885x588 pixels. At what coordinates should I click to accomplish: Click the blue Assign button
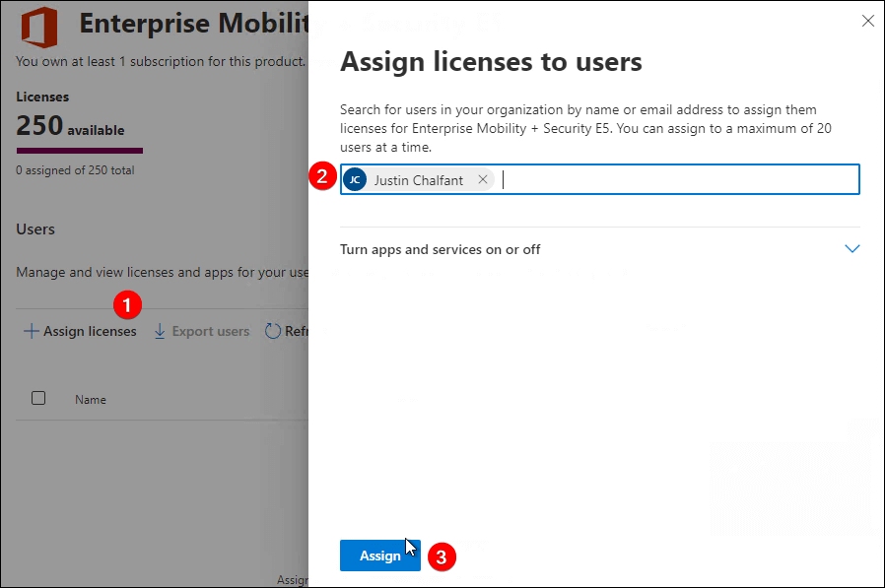point(379,555)
